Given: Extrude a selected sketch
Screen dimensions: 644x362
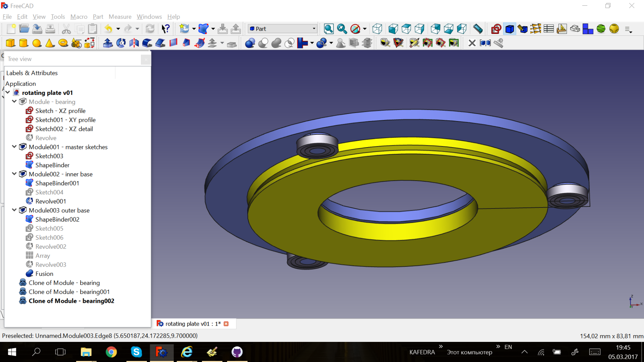Looking at the screenshot, I should tap(108, 43).
